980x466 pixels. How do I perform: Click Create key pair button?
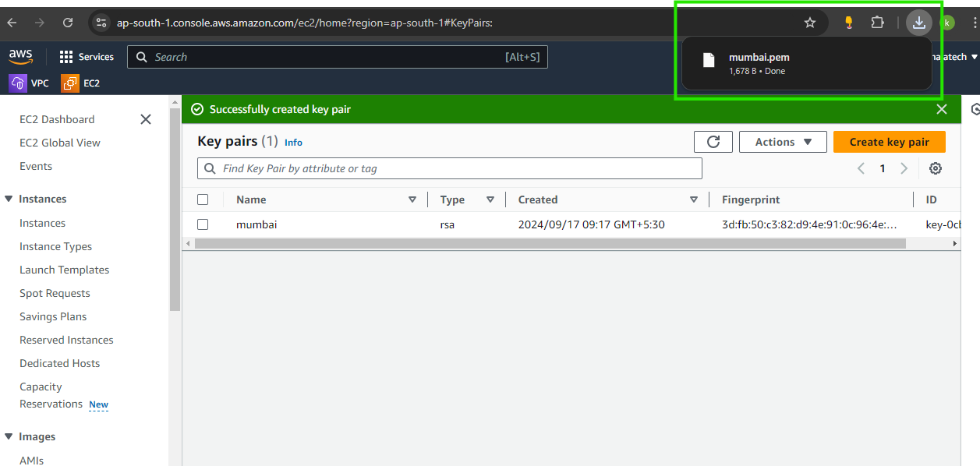coord(889,142)
